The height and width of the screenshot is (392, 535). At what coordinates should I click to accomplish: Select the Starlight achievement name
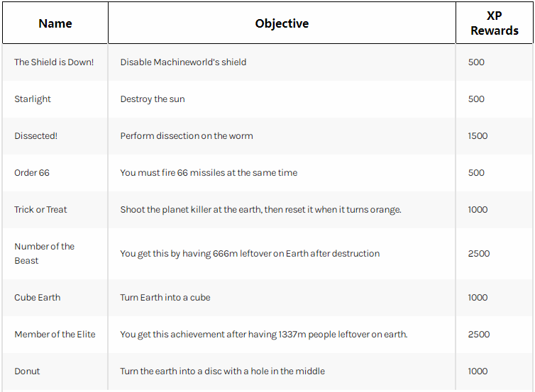pos(33,99)
